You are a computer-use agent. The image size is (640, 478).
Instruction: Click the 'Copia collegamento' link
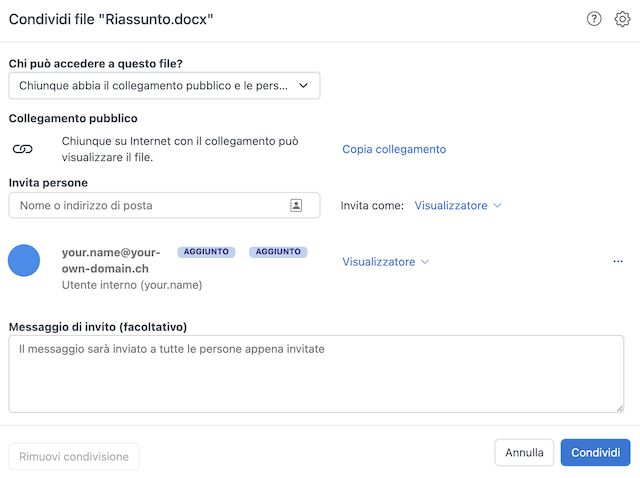click(x=394, y=149)
